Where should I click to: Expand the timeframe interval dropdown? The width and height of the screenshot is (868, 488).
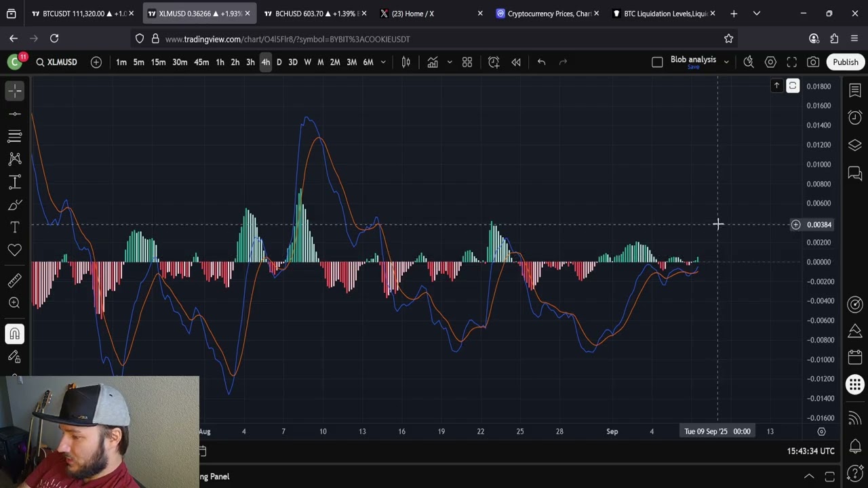tap(383, 62)
